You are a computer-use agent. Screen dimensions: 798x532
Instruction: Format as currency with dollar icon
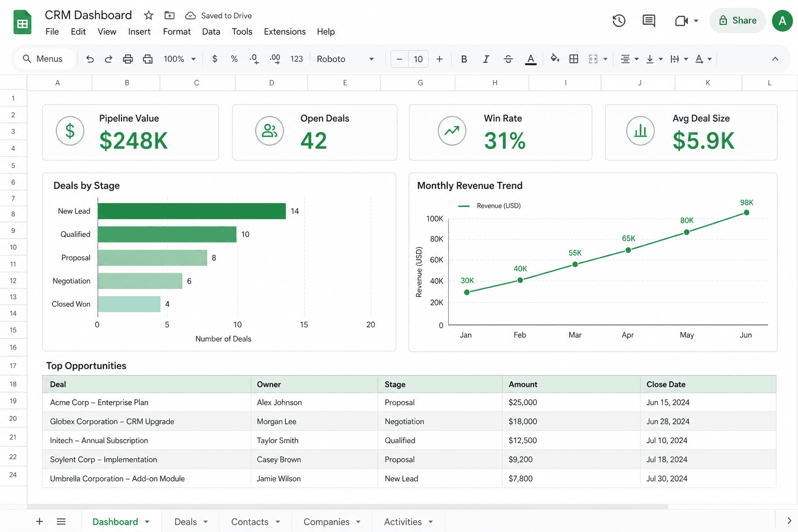(215, 59)
